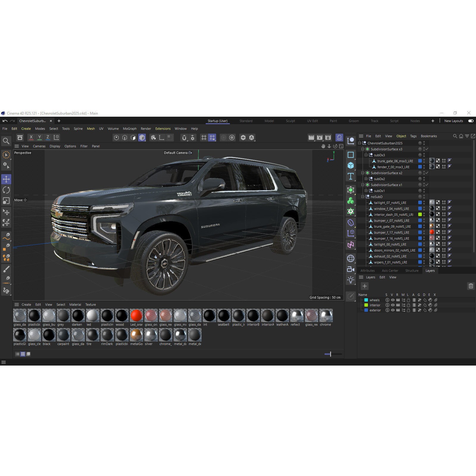
Task: Select taillight_07_noMS_LRE object
Action: pyautogui.click(x=390, y=203)
